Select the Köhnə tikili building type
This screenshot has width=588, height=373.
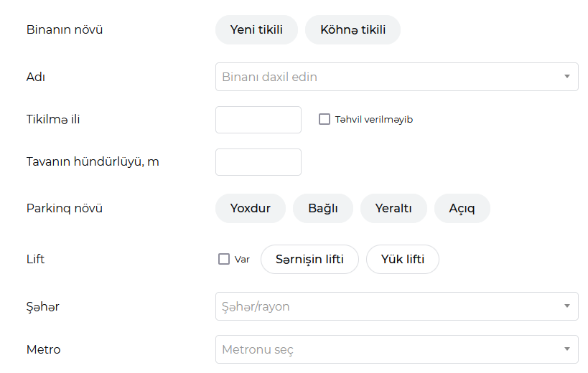pos(353,29)
